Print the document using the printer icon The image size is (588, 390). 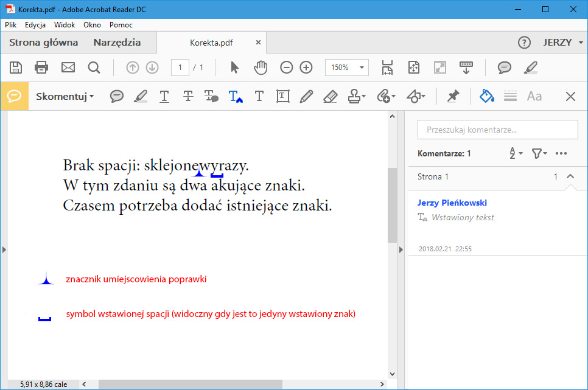click(41, 68)
